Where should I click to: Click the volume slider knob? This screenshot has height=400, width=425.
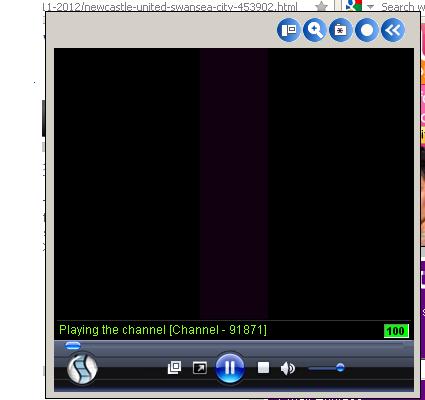coord(340,368)
